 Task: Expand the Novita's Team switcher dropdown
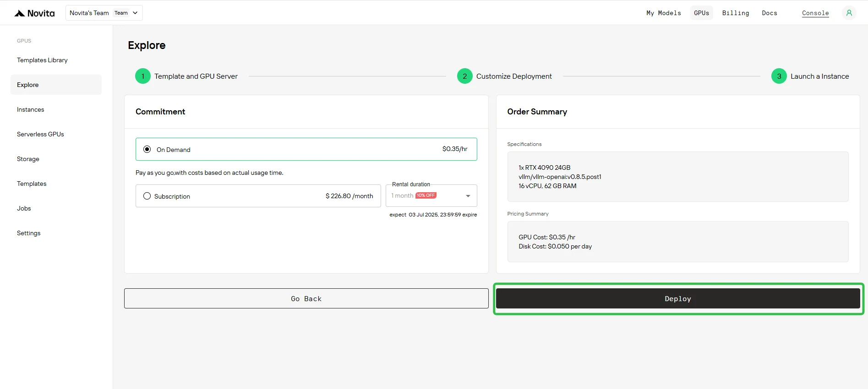pos(104,13)
